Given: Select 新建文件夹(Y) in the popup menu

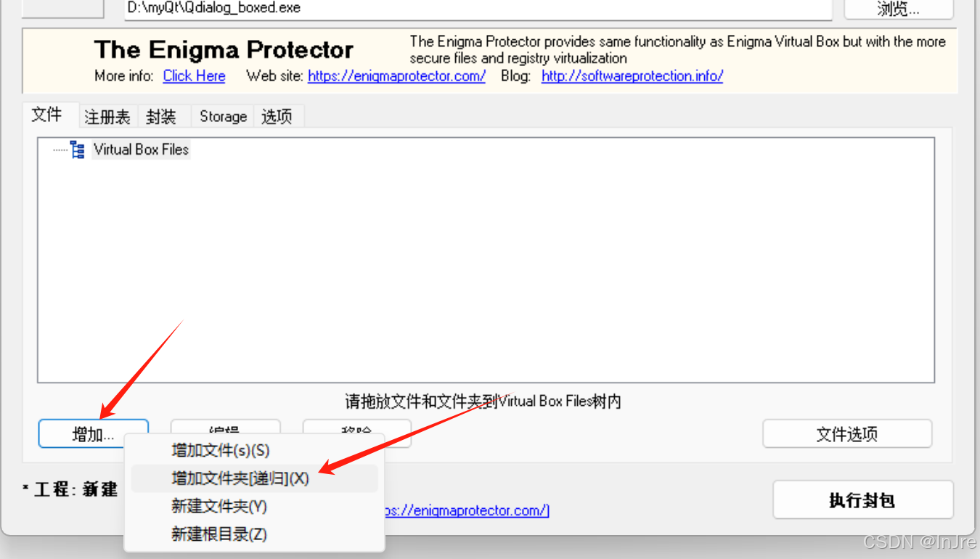Looking at the screenshot, I should click(x=255, y=507).
